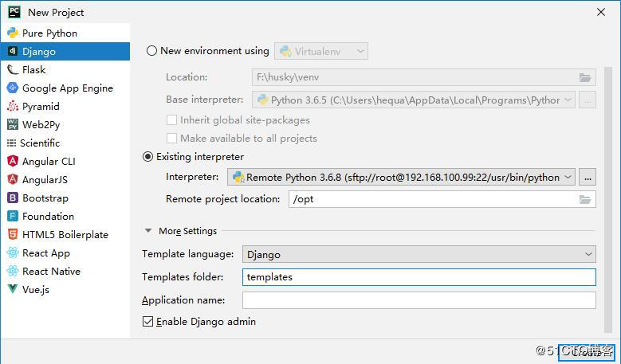Click the AngularJS shield icon
The height and width of the screenshot is (364, 621).
click(x=13, y=179)
